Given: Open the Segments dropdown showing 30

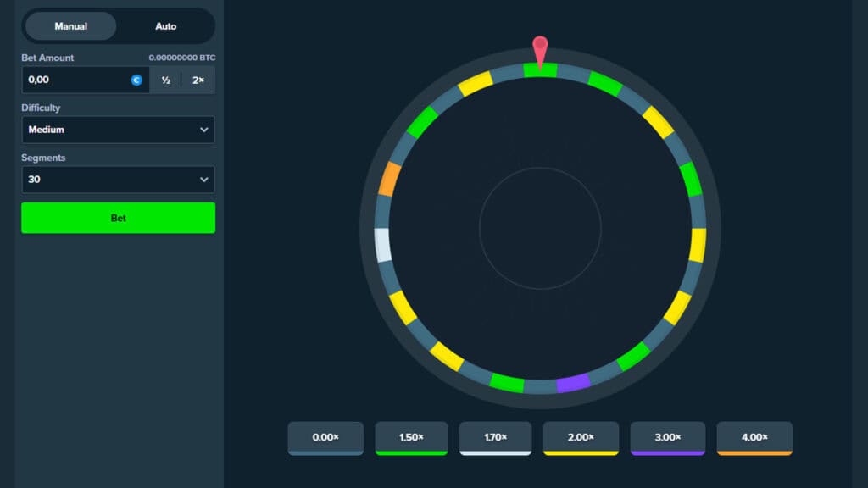Looking at the screenshot, I should pyautogui.click(x=118, y=180).
